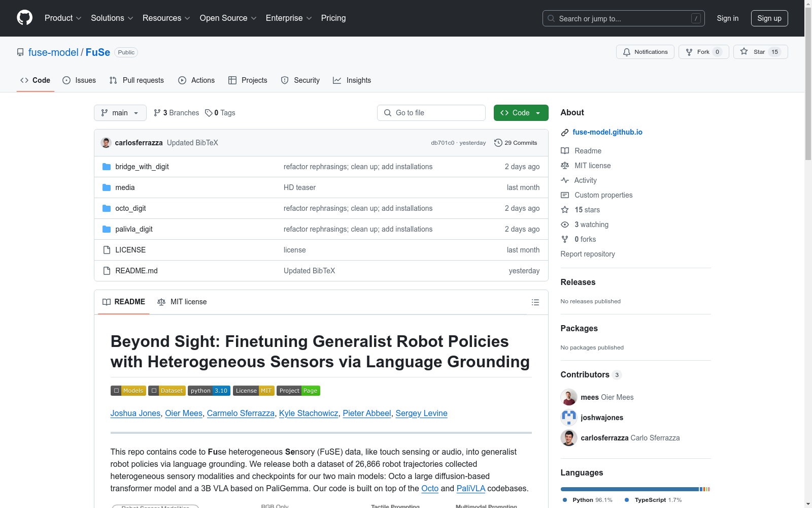Open Sergey Levine author link
The width and height of the screenshot is (812, 508).
pos(421,413)
